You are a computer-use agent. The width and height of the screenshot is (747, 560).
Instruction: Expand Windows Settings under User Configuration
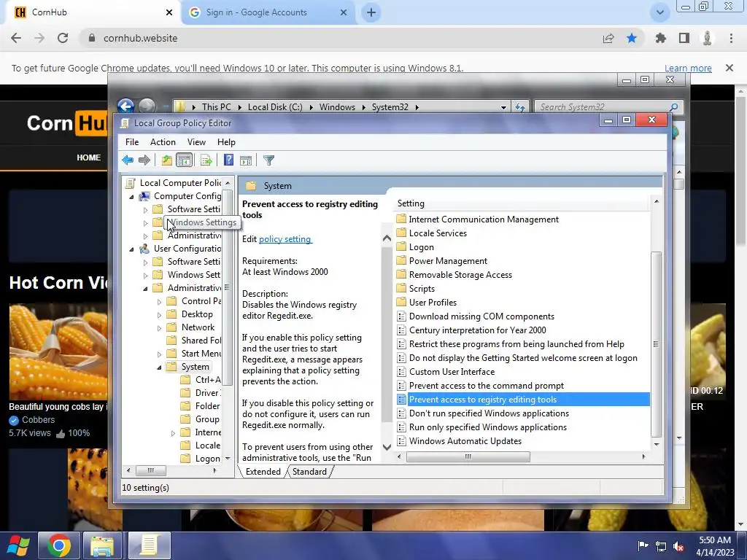coord(145,275)
